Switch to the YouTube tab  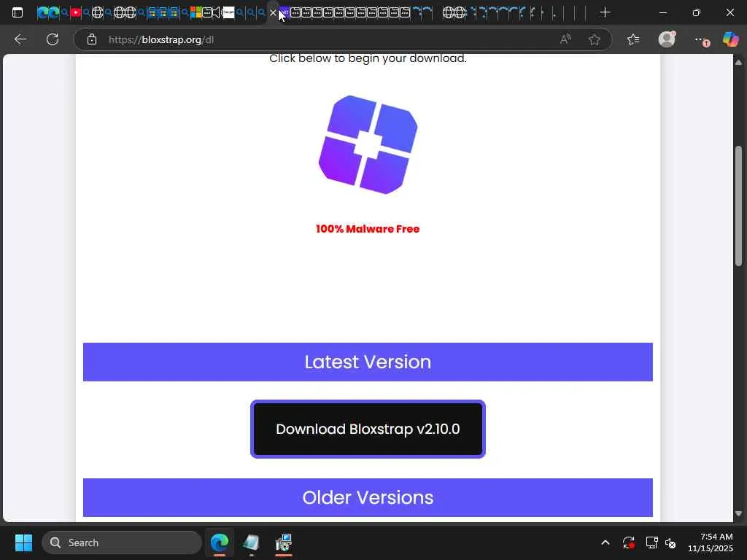(x=75, y=12)
